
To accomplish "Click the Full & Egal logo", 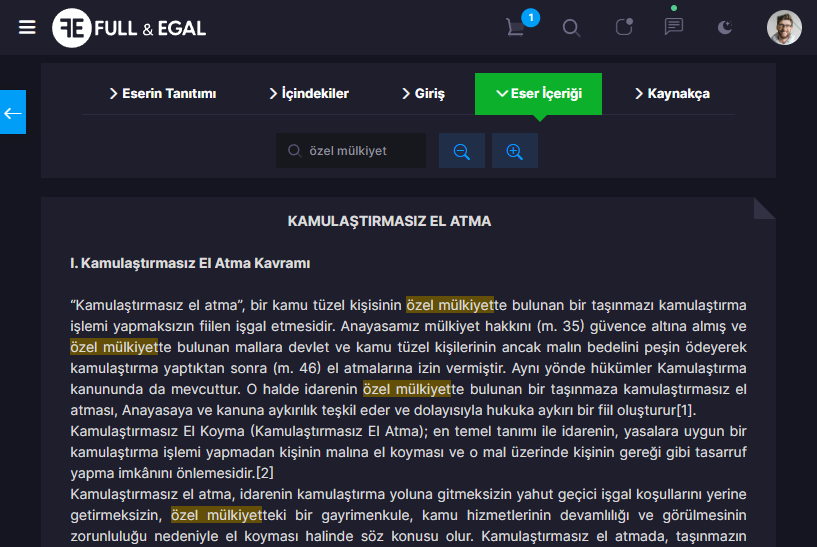I will point(129,28).
